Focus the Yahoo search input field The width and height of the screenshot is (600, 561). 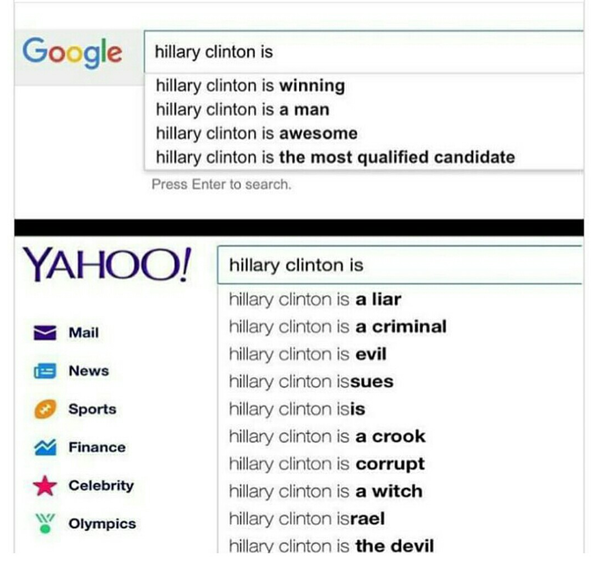click(400, 266)
